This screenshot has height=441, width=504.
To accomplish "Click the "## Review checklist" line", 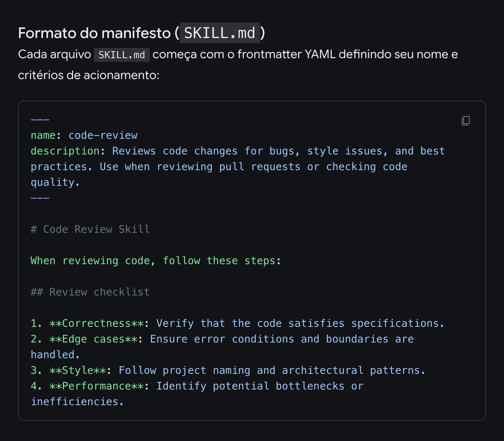I will tap(90, 292).
